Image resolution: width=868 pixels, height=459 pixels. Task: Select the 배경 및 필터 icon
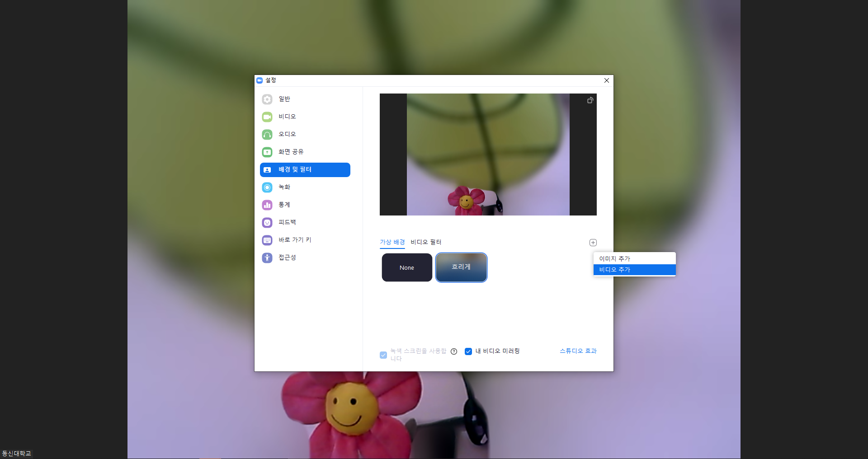point(267,170)
